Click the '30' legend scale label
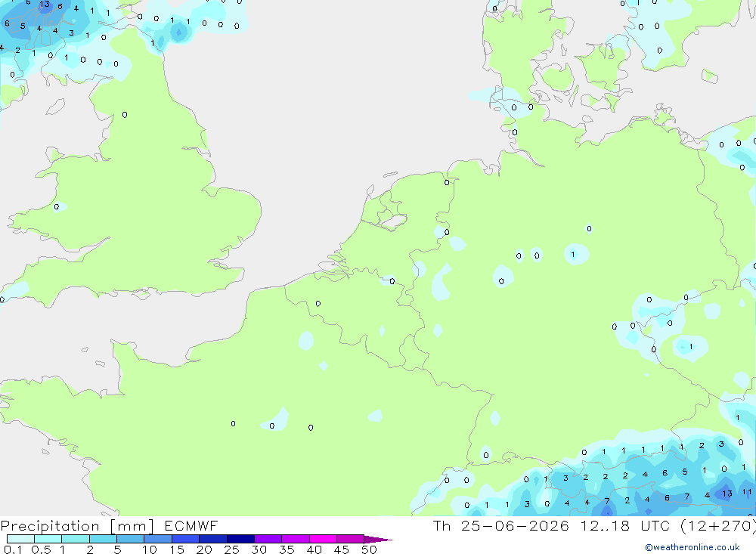 (x=259, y=549)
